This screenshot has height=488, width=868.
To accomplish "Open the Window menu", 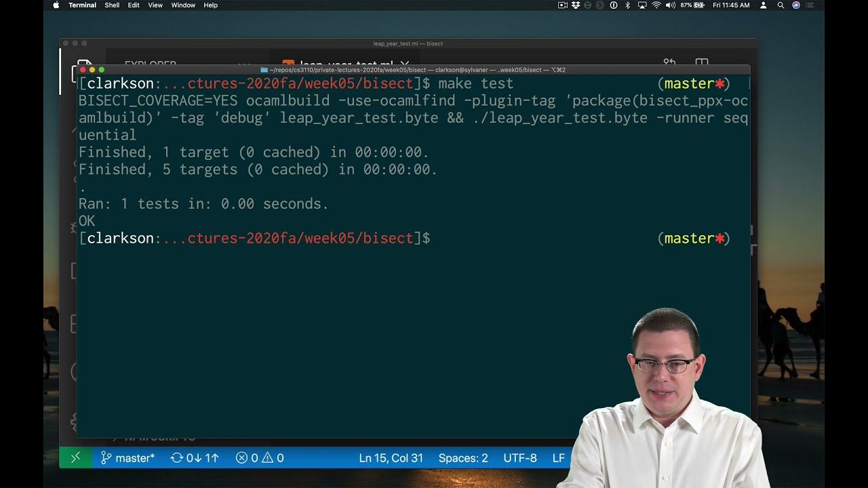I will click(183, 5).
